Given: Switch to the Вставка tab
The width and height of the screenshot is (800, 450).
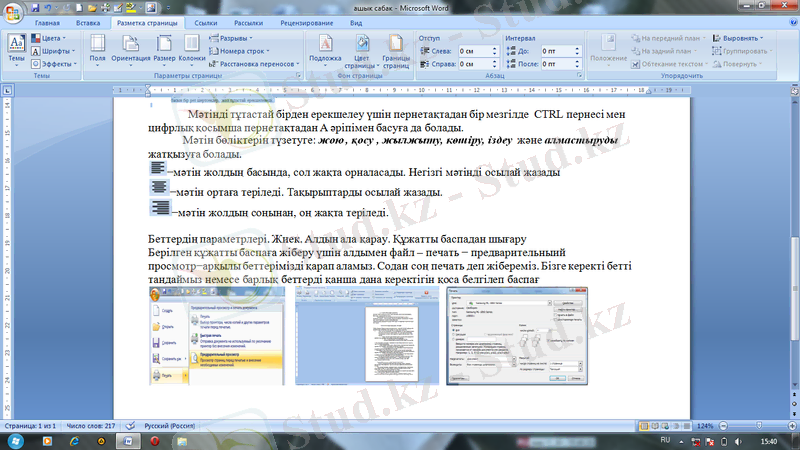Looking at the screenshot, I should click(87, 21).
